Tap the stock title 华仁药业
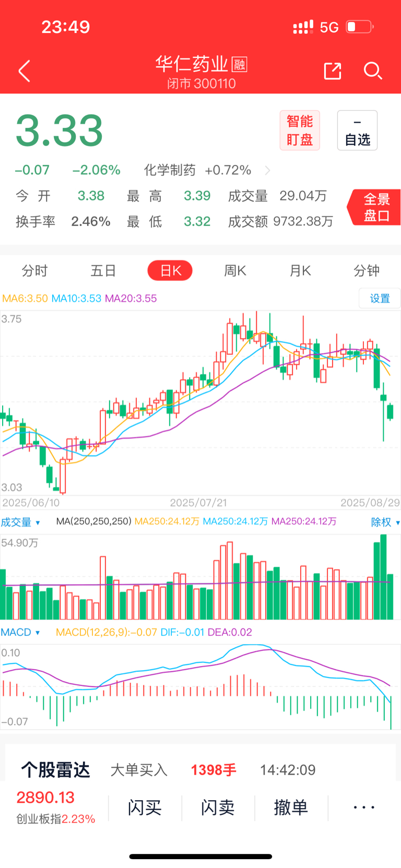The height and width of the screenshot is (868, 401). pyautogui.click(x=192, y=64)
